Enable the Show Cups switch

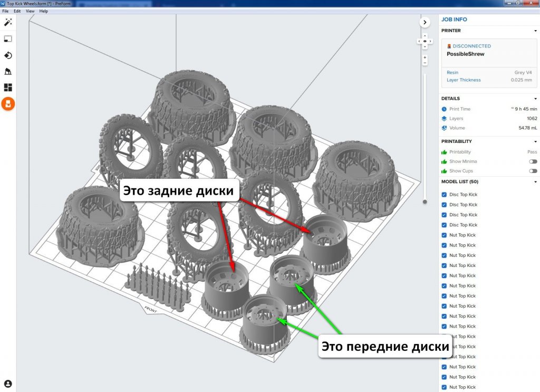pos(533,171)
